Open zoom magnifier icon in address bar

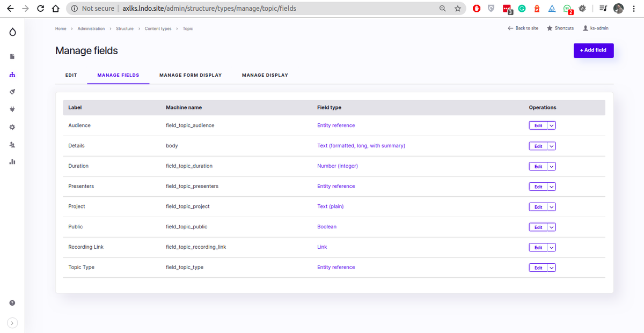tap(443, 9)
